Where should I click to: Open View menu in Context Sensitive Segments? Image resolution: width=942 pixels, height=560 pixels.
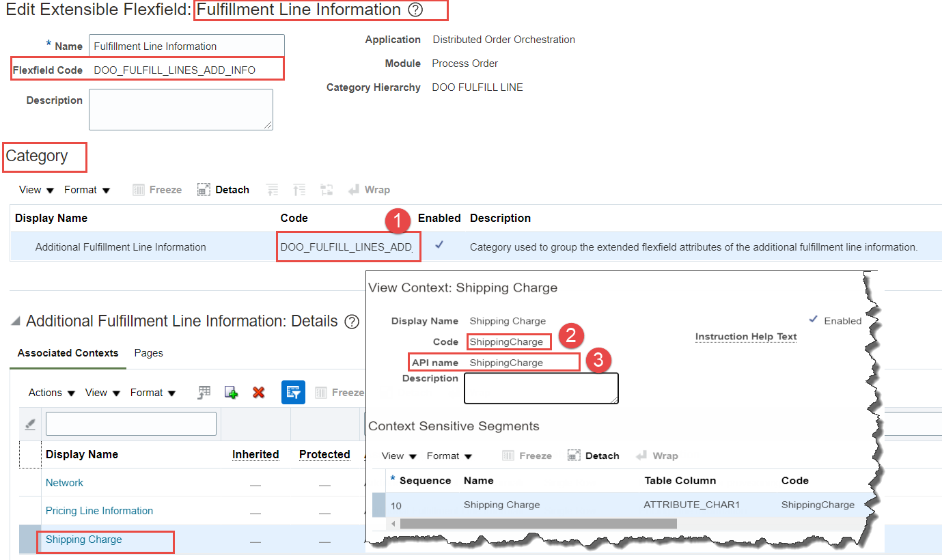pyautogui.click(x=400, y=456)
